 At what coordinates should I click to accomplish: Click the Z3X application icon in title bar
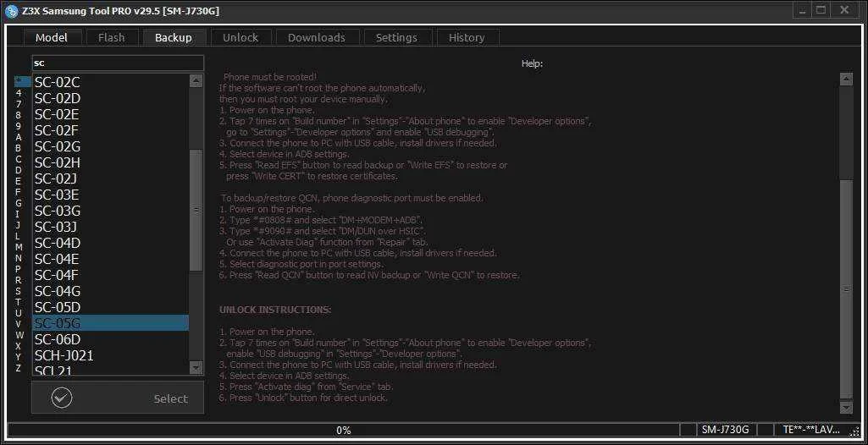click(x=11, y=12)
